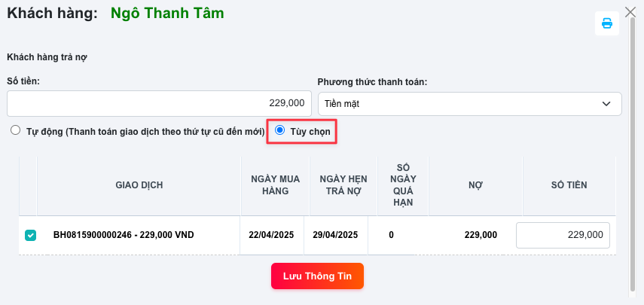Uncheck the BH0815900000246 transaction checkbox
The height and width of the screenshot is (305, 644).
(x=30, y=235)
